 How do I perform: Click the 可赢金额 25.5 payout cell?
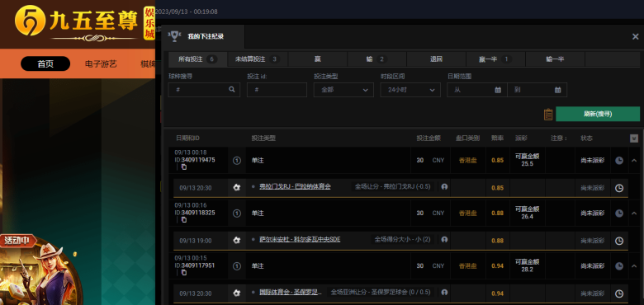pos(528,160)
